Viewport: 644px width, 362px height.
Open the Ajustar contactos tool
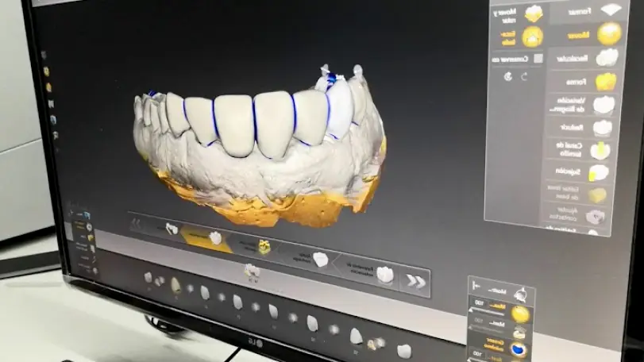click(x=575, y=214)
